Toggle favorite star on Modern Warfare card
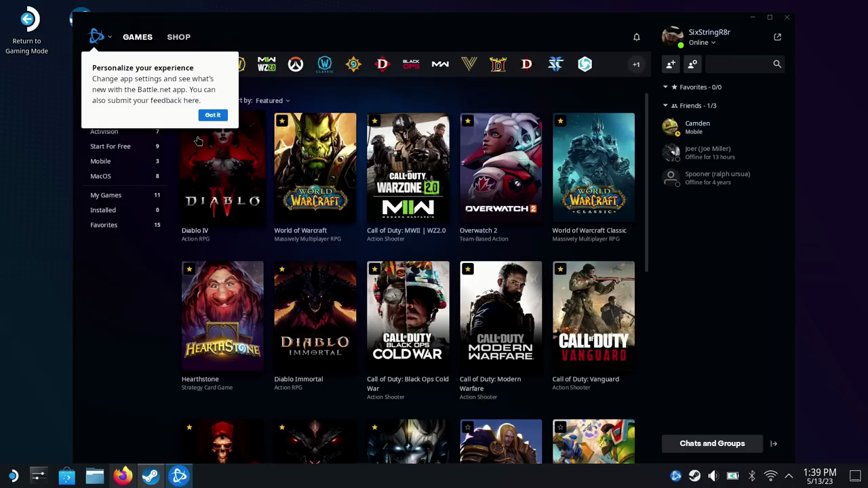The width and height of the screenshot is (868, 488). (x=468, y=269)
